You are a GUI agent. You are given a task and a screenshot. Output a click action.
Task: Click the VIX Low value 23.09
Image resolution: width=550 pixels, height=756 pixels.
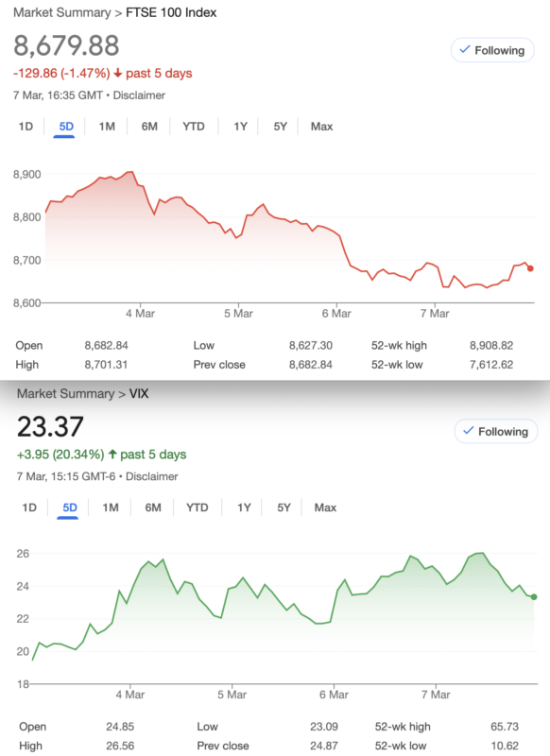pyautogui.click(x=324, y=727)
